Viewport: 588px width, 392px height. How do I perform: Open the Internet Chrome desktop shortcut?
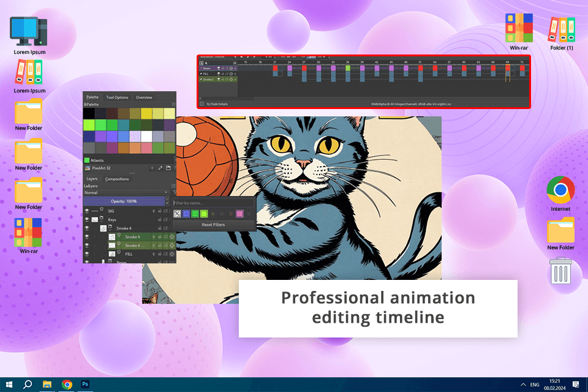(560, 194)
